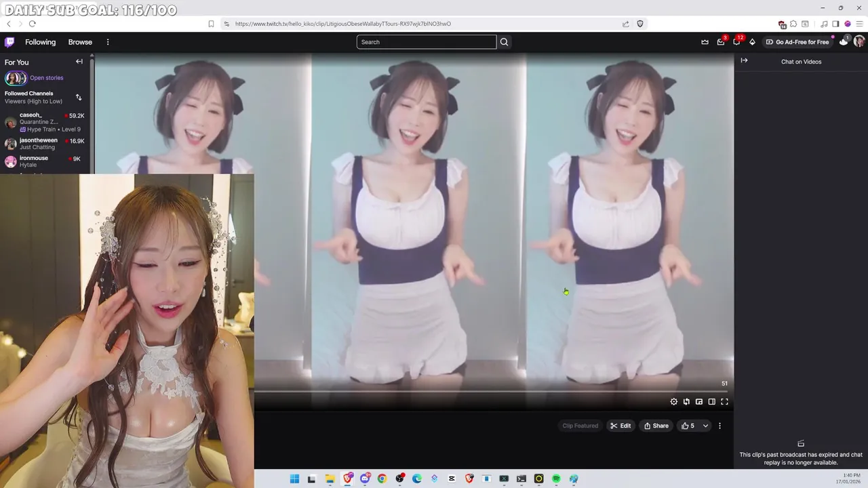Click Go Ad-Free for Free

coord(797,42)
